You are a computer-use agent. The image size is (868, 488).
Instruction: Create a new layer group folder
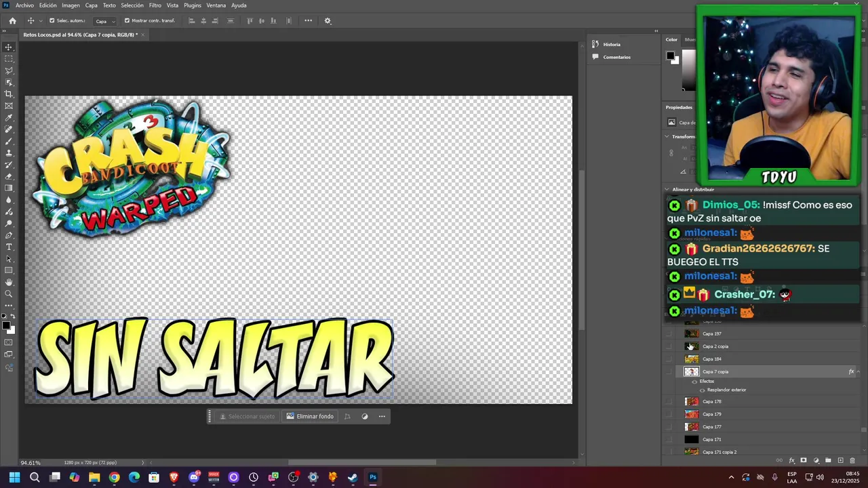[828, 460]
